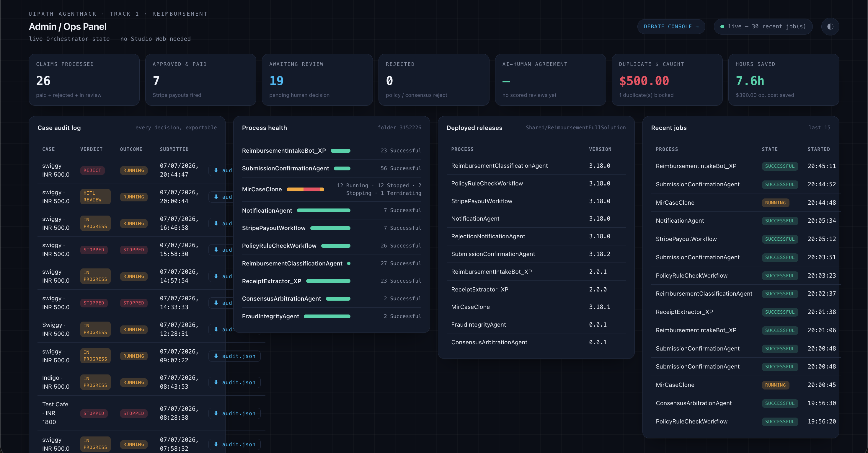Click '12 Running · 12 Stopped' MirCaseClone status
The image size is (868, 453).
click(x=379, y=189)
